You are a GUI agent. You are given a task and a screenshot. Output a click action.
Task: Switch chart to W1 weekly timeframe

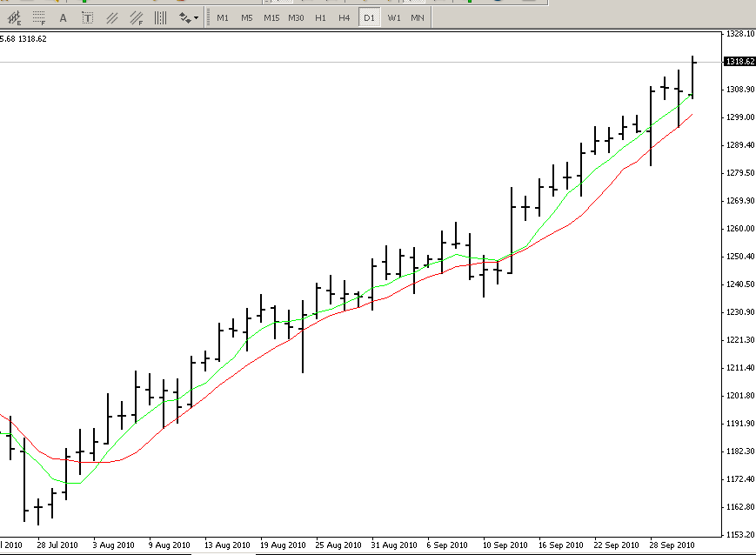394,18
